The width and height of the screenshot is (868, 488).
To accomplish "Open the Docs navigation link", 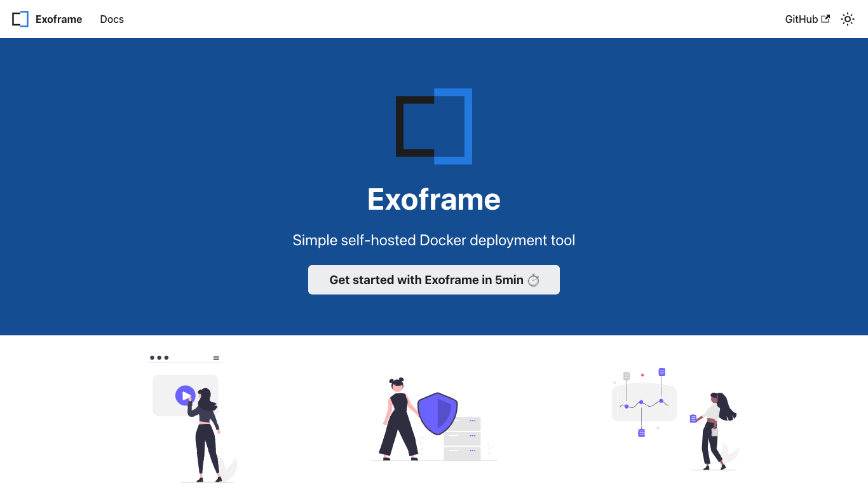I will (112, 19).
